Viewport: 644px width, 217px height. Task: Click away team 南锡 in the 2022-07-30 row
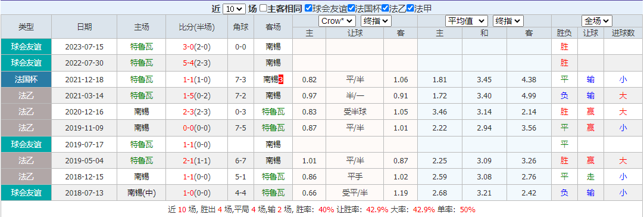[273, 63]
